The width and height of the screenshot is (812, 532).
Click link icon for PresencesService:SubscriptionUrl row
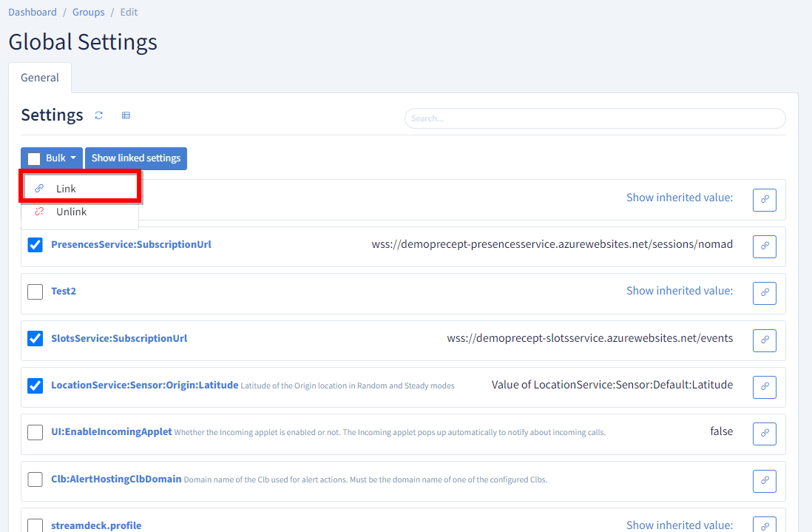[x=764, y=247]
